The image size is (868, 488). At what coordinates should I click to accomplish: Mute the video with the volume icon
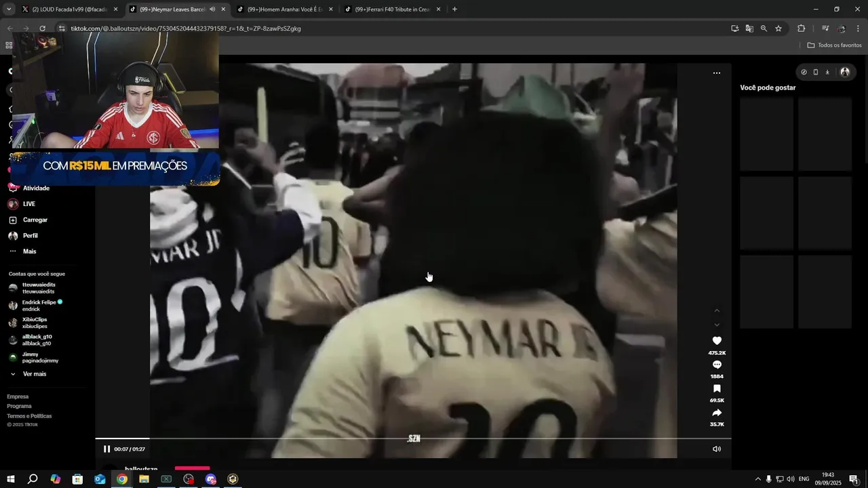click(717, 449)
